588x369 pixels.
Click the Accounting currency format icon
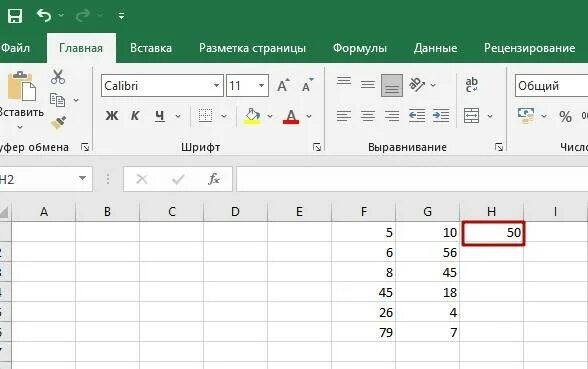click(x=526, y=116)
